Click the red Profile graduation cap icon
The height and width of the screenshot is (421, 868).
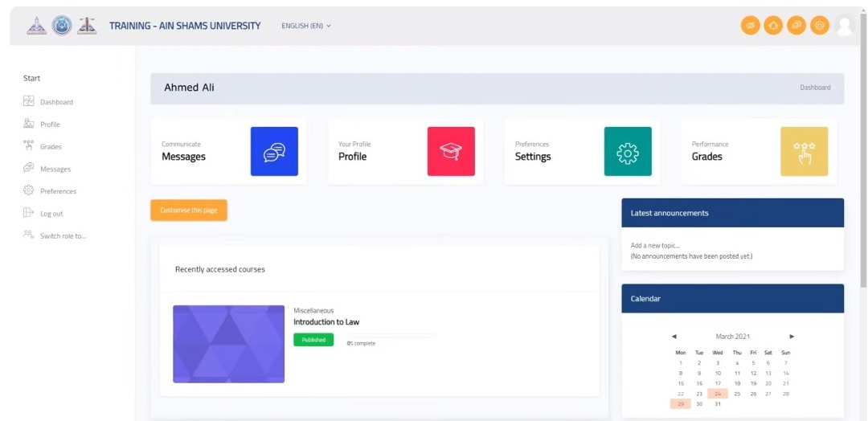(451, 151)
